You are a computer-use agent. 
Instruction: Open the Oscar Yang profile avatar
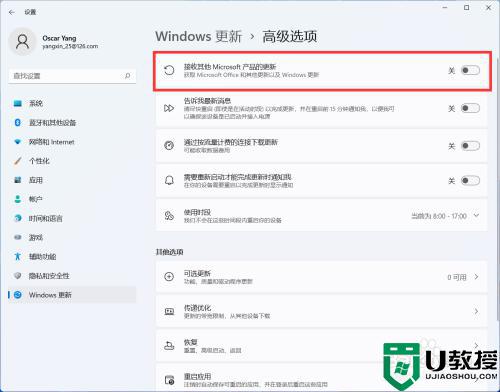coord(22,42)
